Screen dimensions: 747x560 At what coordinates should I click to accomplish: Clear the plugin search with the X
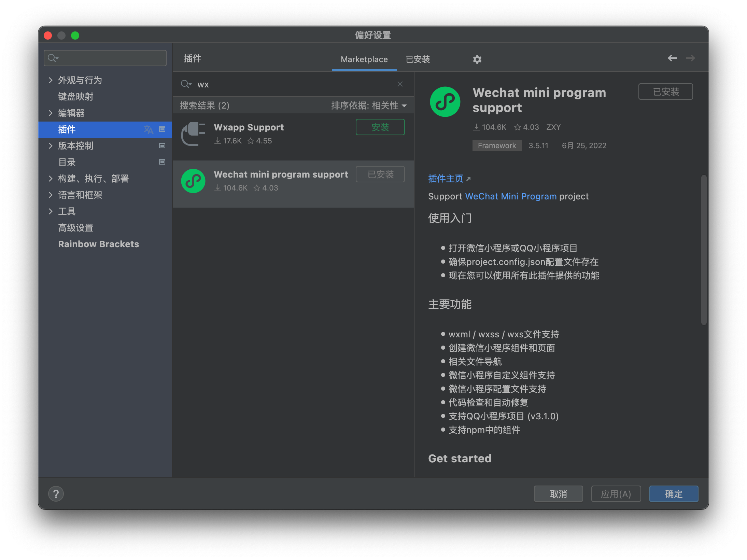(400, 84)
